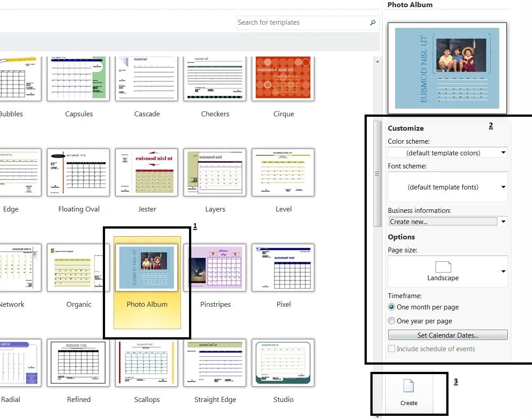Click the Customize panel vertical scrollbar
The width and height of the screenshot is (532, 419).
(377, 174)
